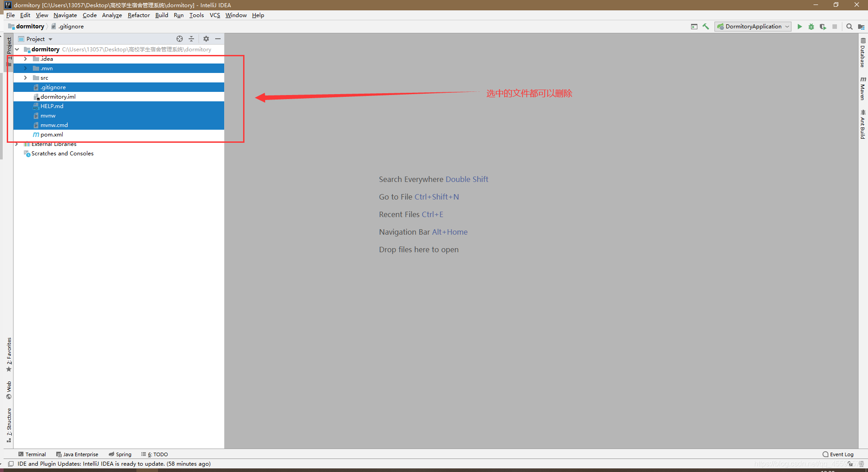868x472 pixels.
Task: Select dormitory.iml in the project tree
Action: [119, 97]
